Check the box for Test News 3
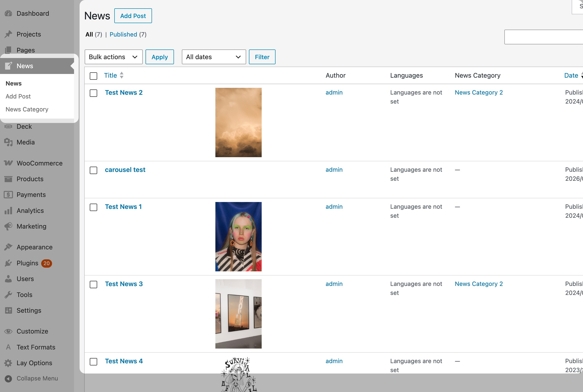The height and width of the screenshot is (392, 583). 93,285
